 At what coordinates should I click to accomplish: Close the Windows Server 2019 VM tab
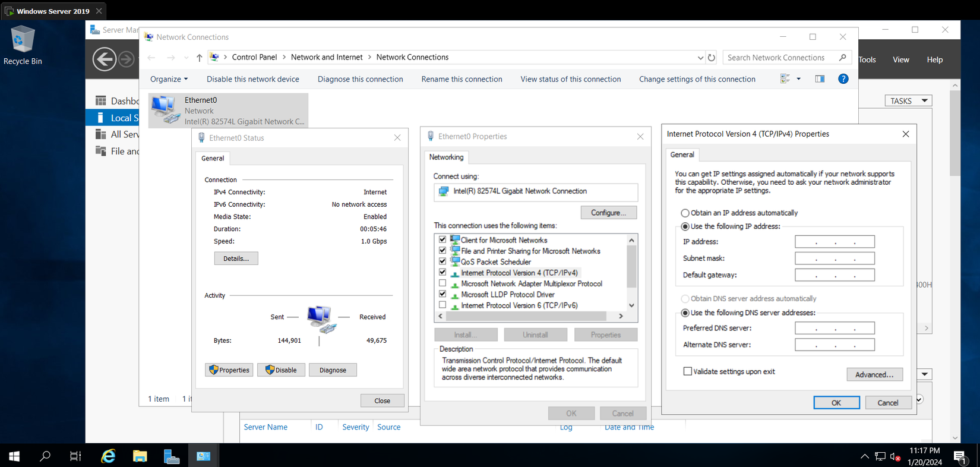[x=99, y=11]
